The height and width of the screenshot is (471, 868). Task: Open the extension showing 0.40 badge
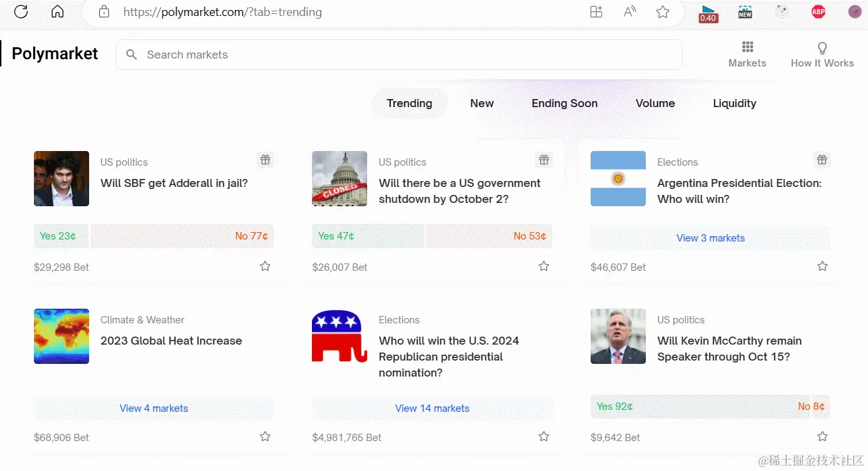(x=708, y=13)
